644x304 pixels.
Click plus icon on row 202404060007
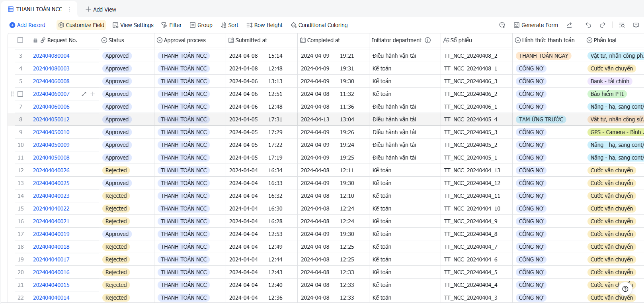tap(93, 94)
